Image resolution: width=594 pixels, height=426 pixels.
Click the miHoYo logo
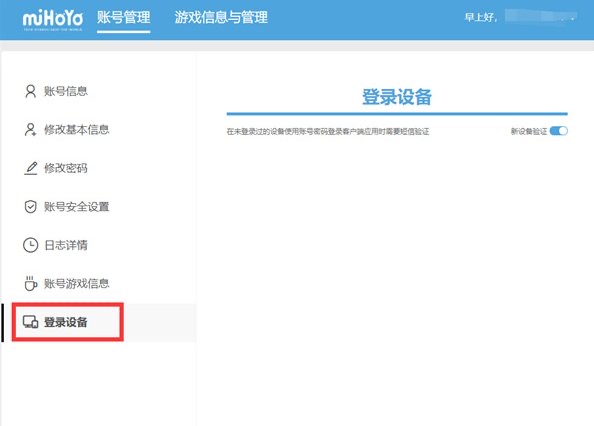53,20
